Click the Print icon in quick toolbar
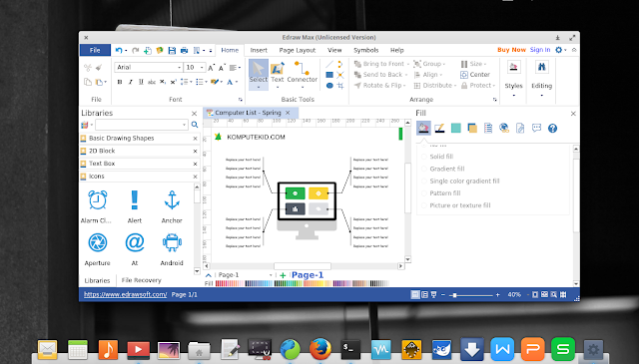Viewport: 639px width, 364px height. pos(184,50)
